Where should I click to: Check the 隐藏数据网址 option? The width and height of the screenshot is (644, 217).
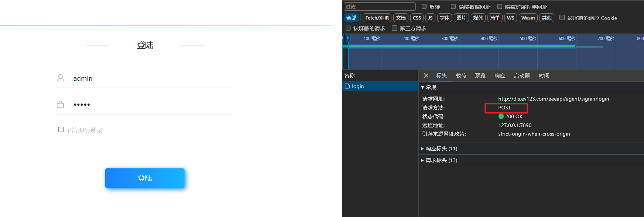click(x=453, y=7)
